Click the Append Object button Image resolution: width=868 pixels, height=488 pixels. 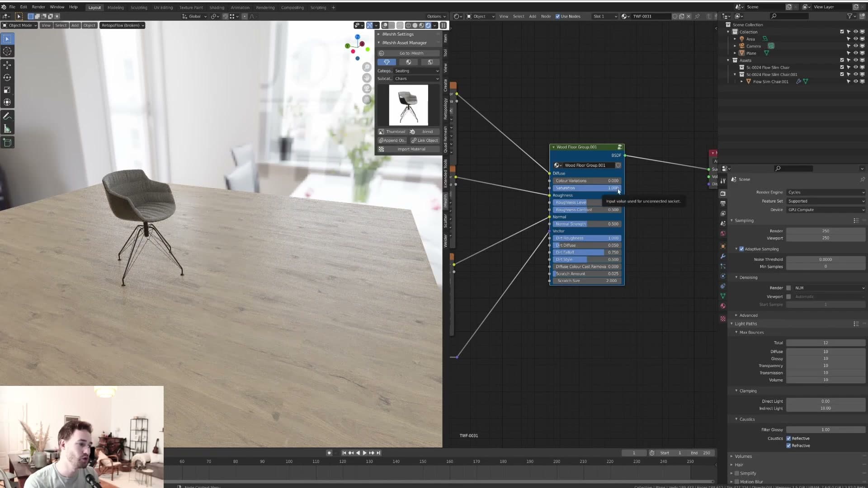click(392, 141)
